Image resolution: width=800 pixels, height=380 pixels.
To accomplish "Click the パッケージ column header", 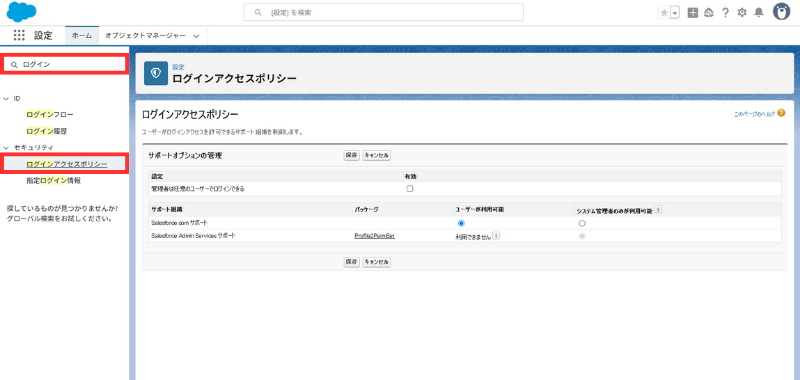I will click(x=366, y=210).
